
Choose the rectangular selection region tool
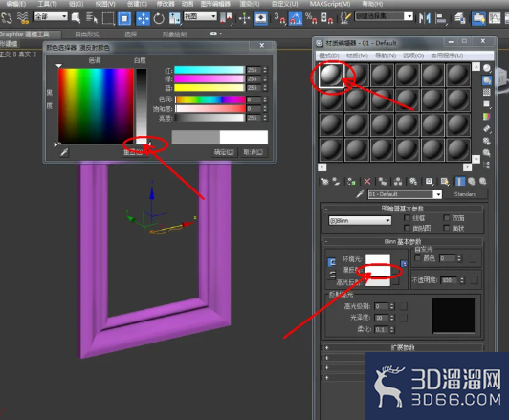(x=108, y=18)
